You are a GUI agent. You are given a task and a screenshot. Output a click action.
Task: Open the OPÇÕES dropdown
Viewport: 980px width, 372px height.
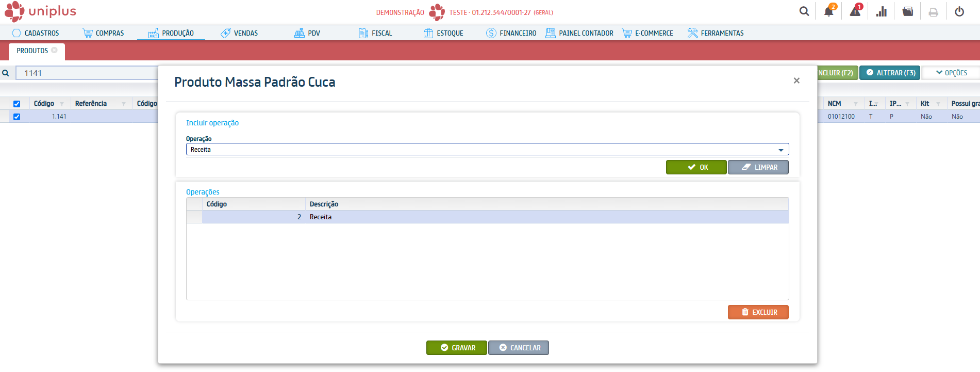(951, 73)
